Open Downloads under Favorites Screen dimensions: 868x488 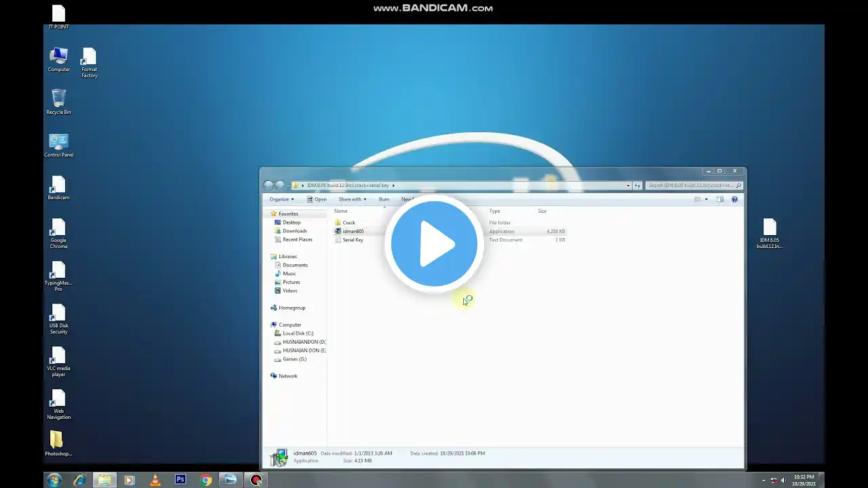pos(294,231)
